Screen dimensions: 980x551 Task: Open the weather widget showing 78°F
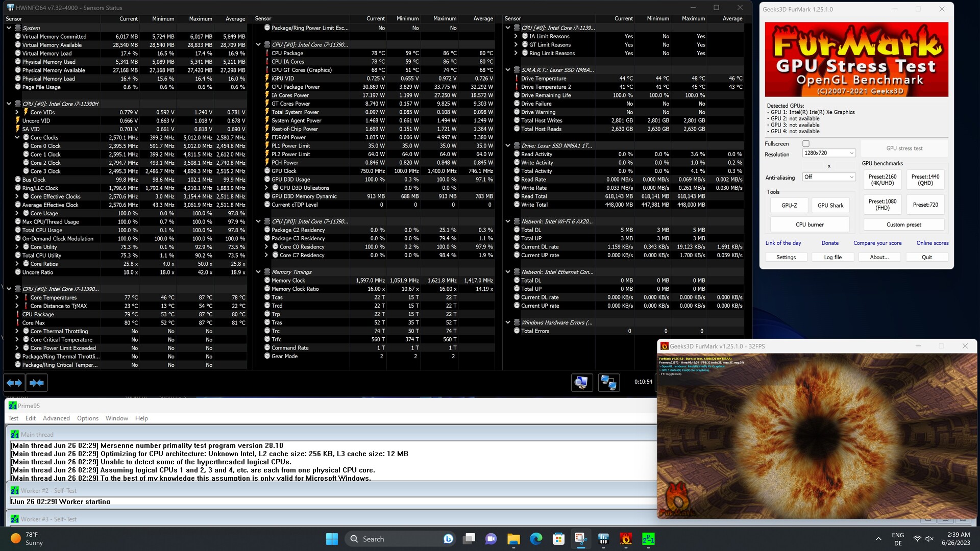[x=27, y=539]
